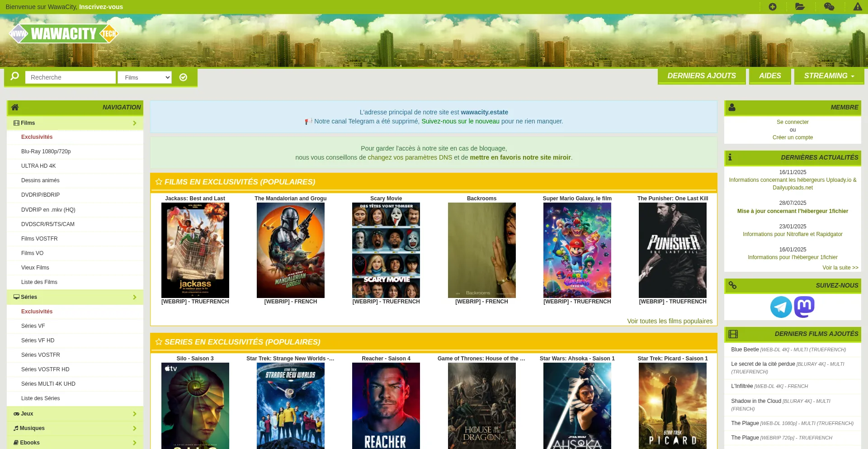The width and height of the screenshot is (868, 449).
Task: Click the WawaCity logo
Action: click(64, 33)
